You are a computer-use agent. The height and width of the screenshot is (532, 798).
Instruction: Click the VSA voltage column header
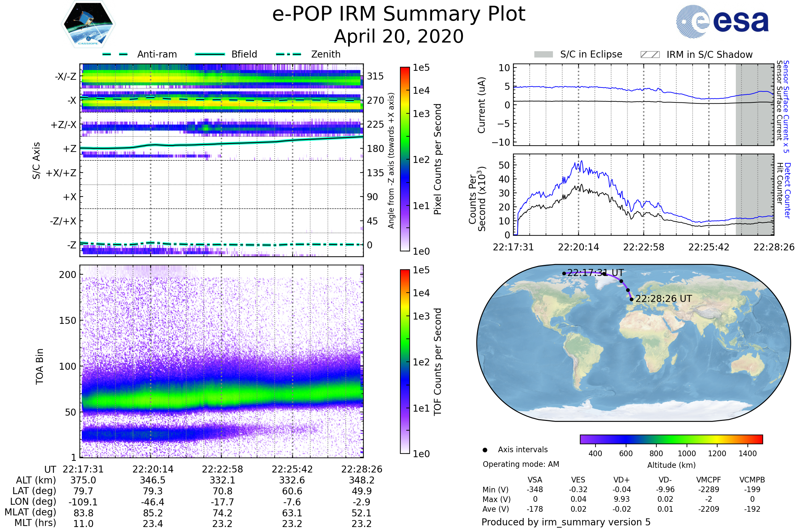[535, 480]
